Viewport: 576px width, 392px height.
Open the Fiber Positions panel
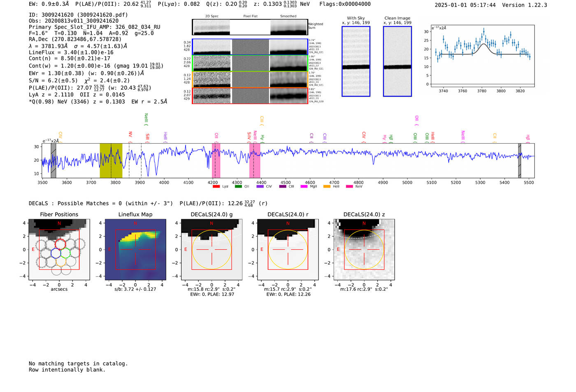click(59, 249)
